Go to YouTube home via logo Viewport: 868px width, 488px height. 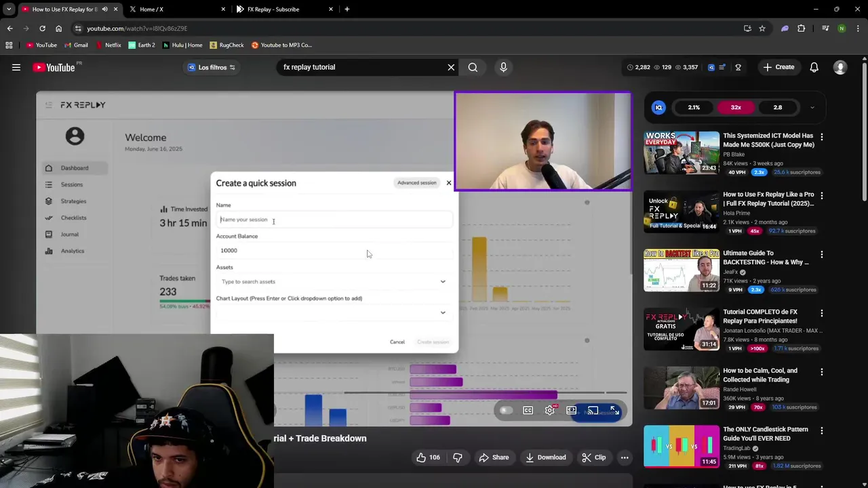[54, 67]
